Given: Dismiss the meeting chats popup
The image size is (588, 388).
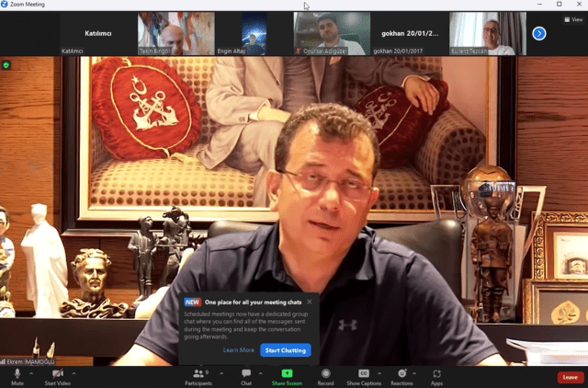Looking at the screenshot, I should [x=310, y=302].
